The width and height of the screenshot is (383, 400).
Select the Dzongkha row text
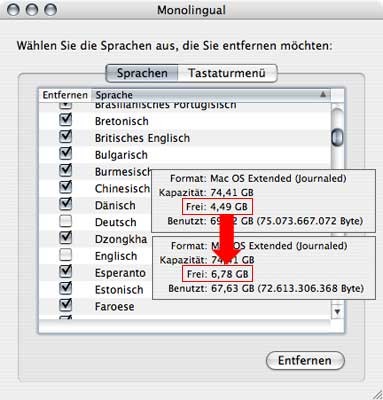click(x=121, y=239)
